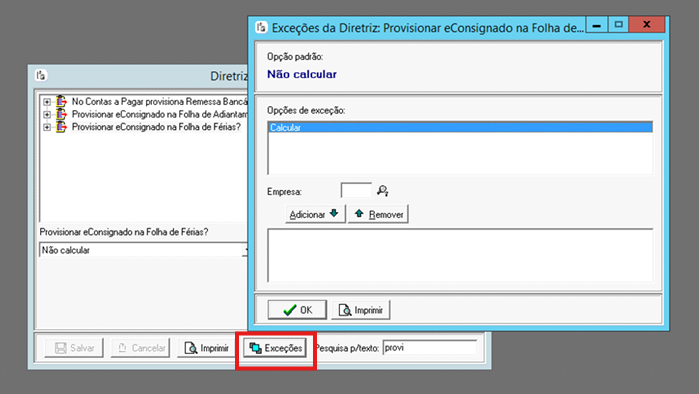Click Imprimir in the exceptions dialog
Screen dimensions: 699x394
tap(361, 310)
